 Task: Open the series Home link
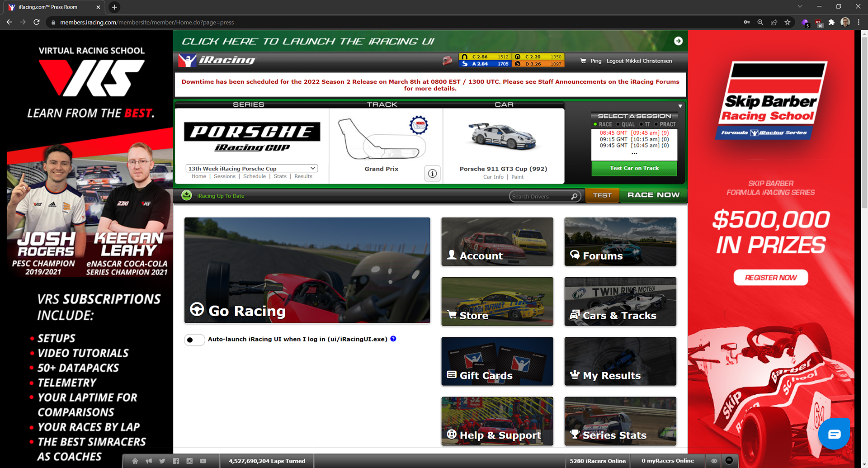(198, 176)
